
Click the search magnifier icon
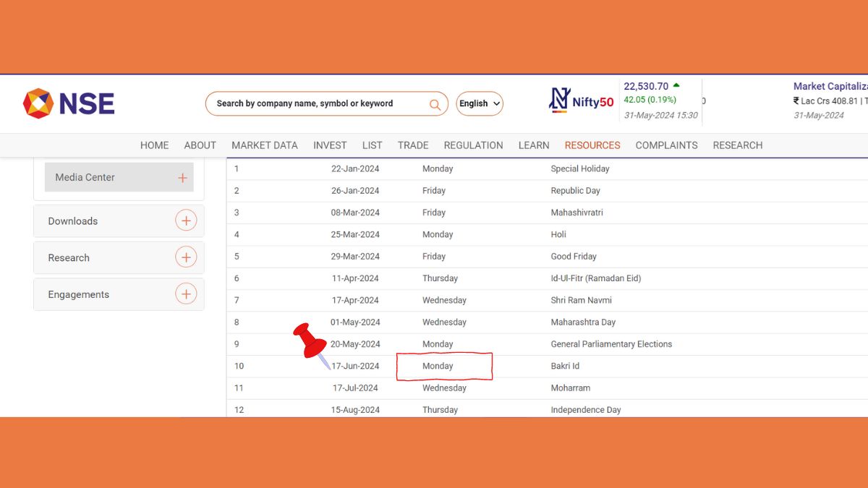[x=435, y=104]
